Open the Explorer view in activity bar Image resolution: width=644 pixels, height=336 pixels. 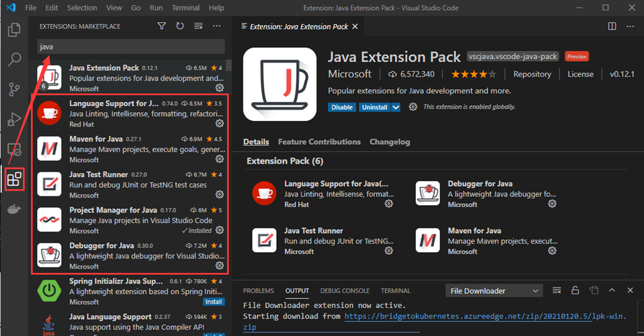(14, 30)
